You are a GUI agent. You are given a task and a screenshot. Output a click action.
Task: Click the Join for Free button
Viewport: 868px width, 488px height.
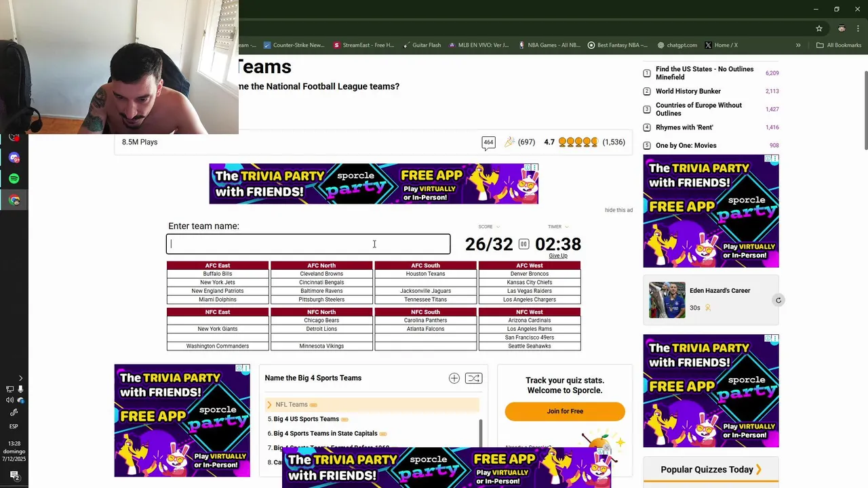[565, 411]
